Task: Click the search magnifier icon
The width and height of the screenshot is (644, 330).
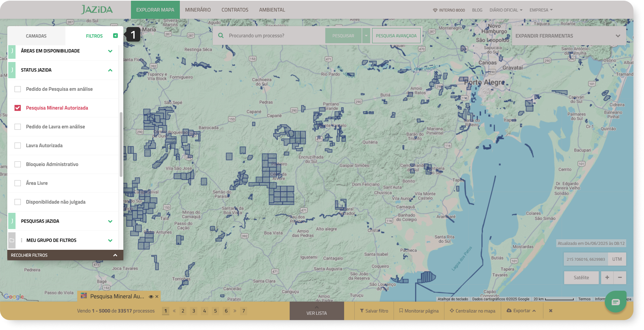Action: [221, 36]
